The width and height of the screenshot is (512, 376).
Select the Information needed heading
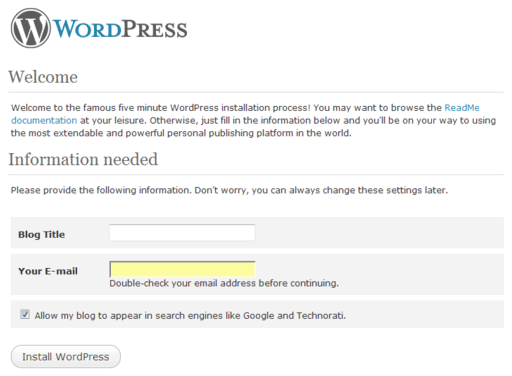coord(83,159)
